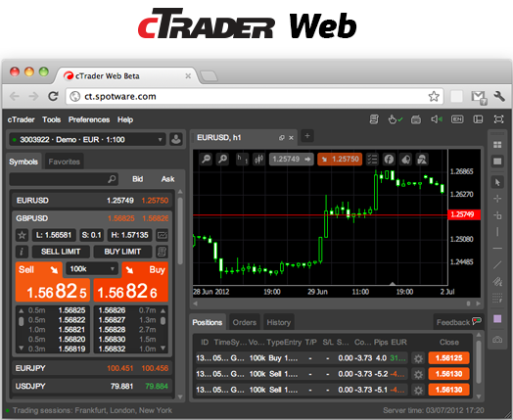Switch to the Orders tab
Screen dimensions: 513x420
pos(245,322)
